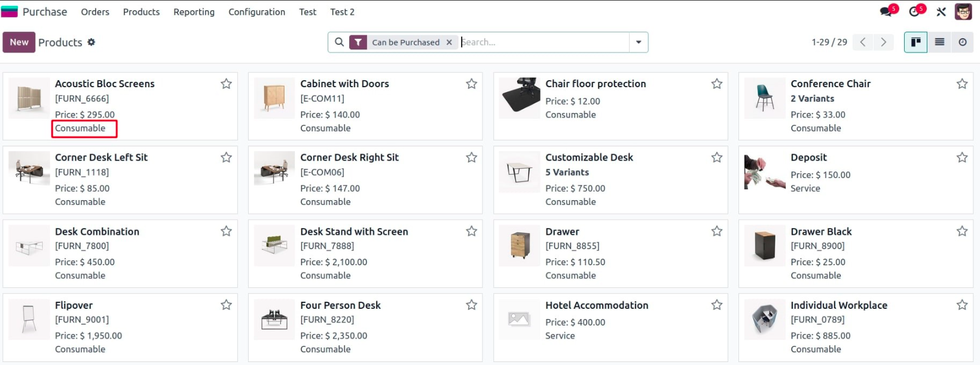Image resolution: width=980 pixels, height=365 pixels.
Task: Open the Orders menu
Action: click(95, 12)
